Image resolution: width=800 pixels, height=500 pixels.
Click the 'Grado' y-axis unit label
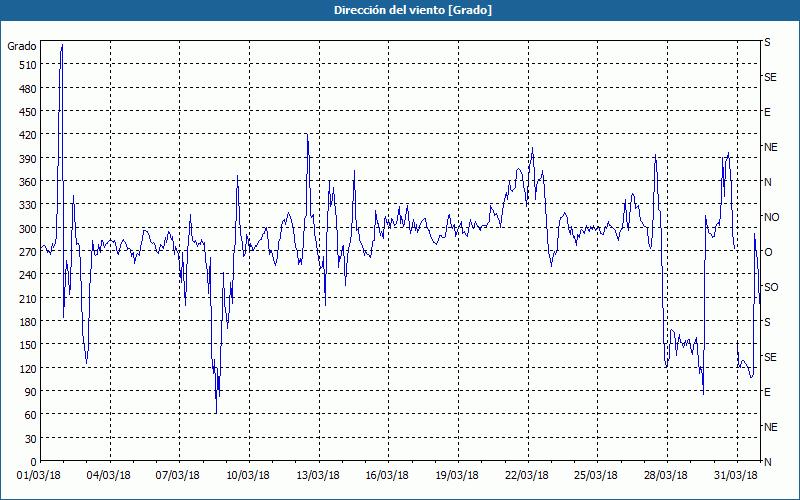point(21,46)
